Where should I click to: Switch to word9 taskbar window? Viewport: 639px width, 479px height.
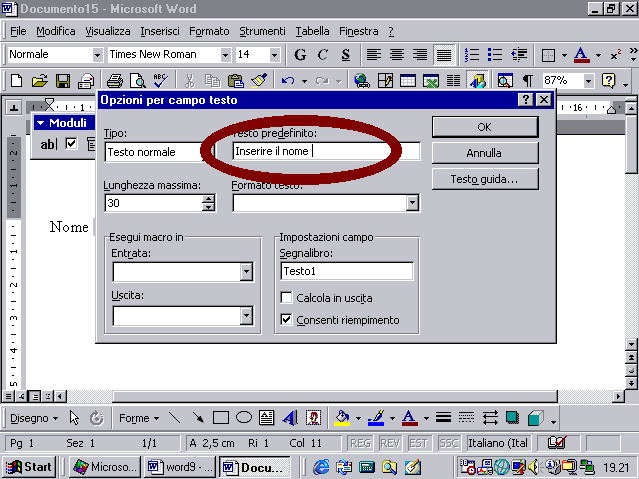[x=181, y=467]
